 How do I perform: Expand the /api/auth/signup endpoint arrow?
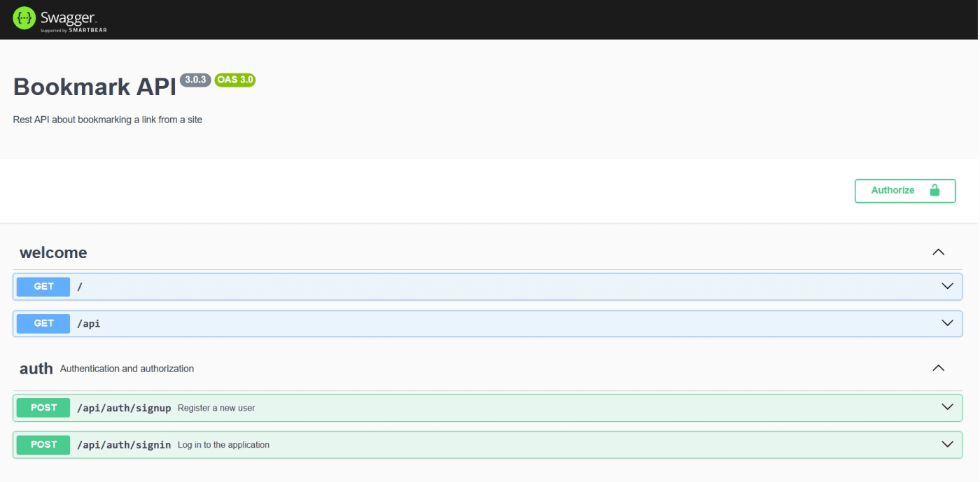point(948,407)
